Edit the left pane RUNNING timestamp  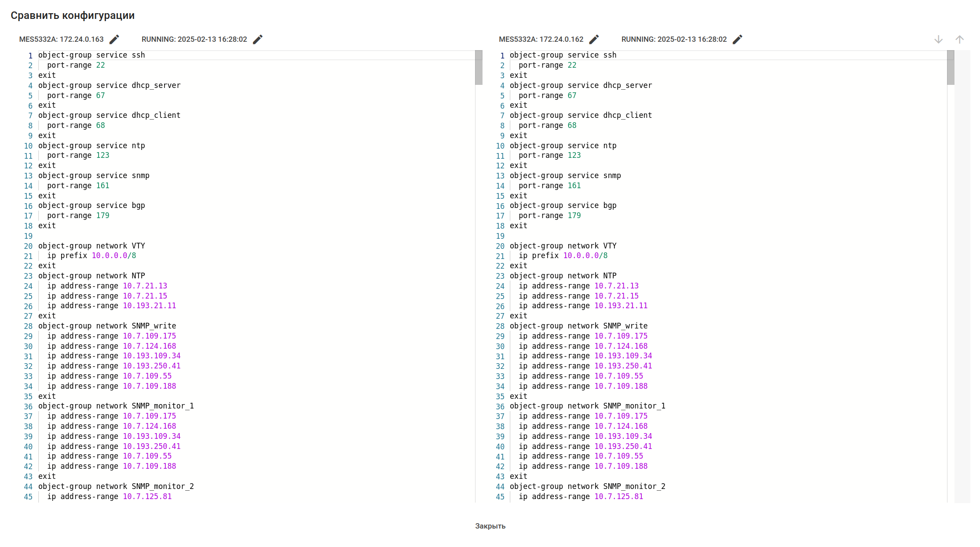click(x=258, y=40)
